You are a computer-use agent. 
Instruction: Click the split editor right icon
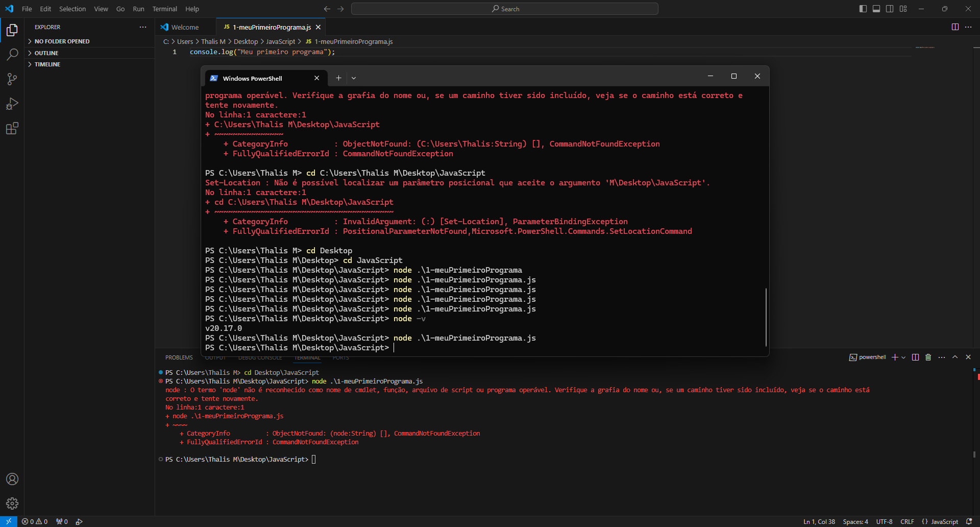[x=955, y=27]
